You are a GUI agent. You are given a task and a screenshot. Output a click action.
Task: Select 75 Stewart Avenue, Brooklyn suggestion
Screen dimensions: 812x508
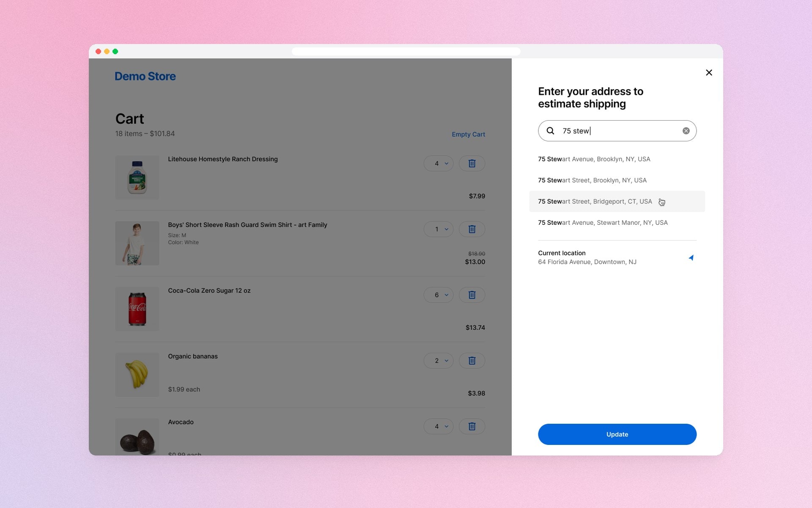[617, 159]
